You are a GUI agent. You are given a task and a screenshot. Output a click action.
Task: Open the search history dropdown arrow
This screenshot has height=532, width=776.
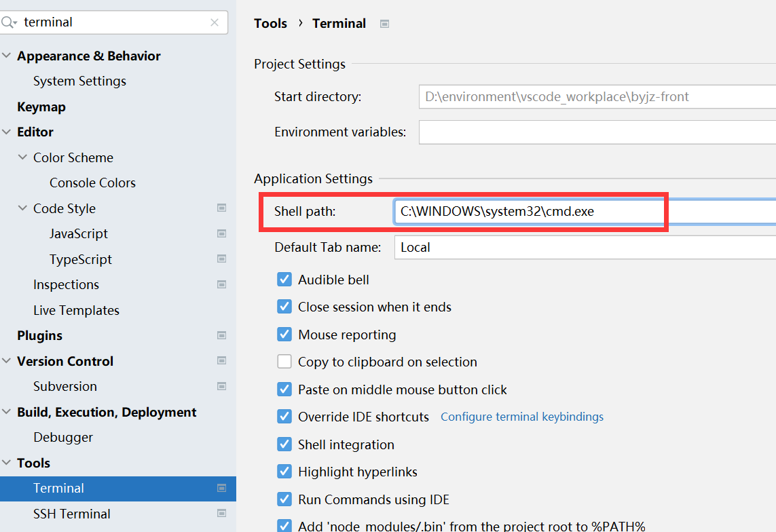16,23
